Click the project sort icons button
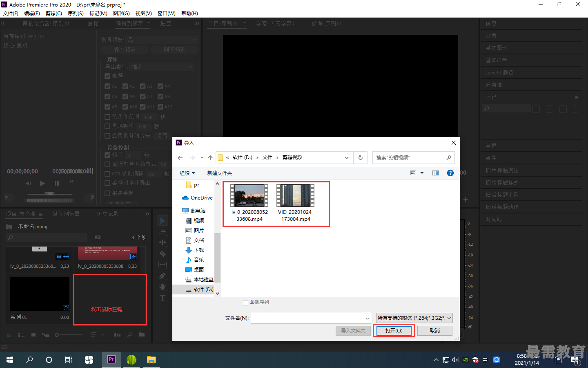This screenshot has height=368, width=588. [x=93, y=335]
